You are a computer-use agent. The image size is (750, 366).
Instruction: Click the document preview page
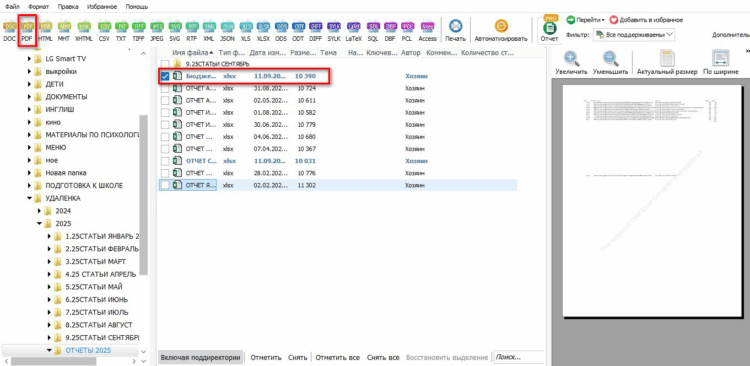click(x=652, y=201)
